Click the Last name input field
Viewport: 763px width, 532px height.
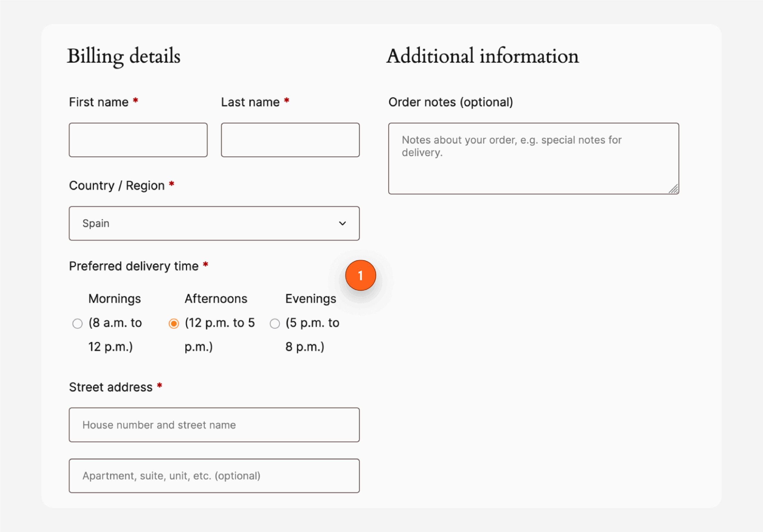coord(290,139)
